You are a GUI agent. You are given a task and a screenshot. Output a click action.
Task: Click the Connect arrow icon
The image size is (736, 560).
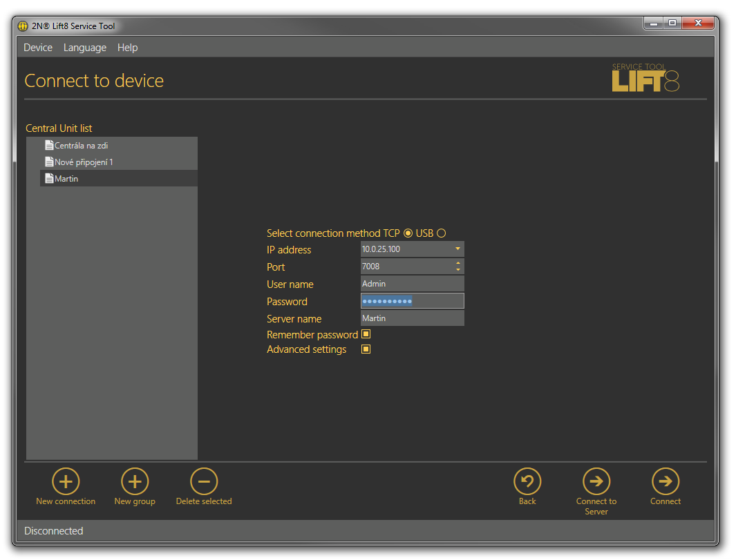tap(666, 481)
